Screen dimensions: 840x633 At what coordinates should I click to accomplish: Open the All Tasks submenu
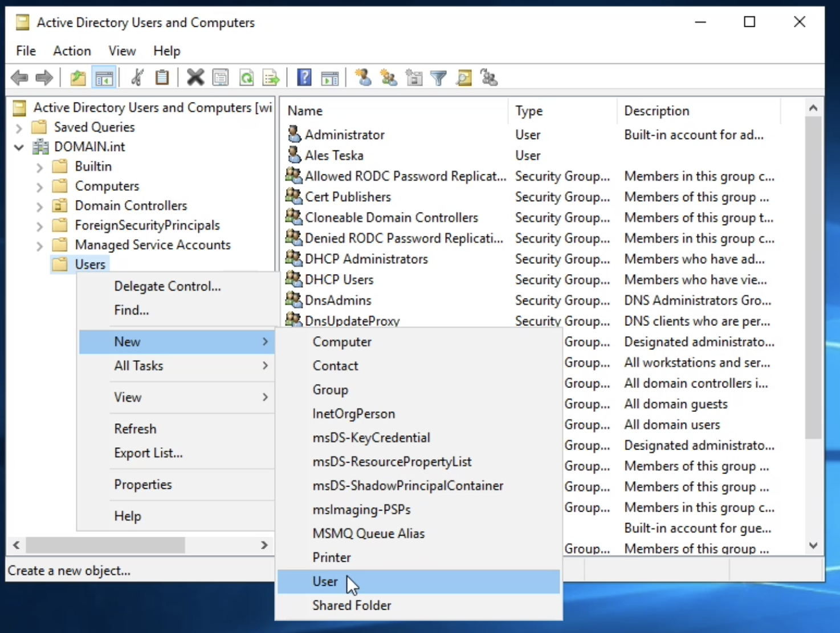[x=177, y=366]
